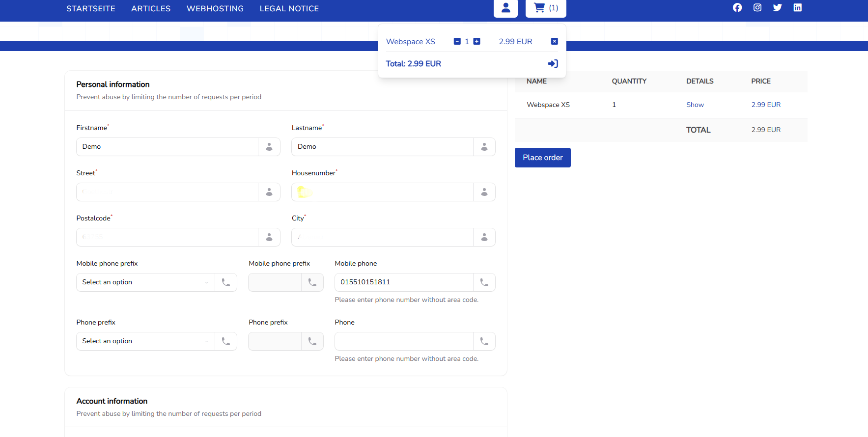The width and height of the screenshot is (868, 437).
Task: Increase Webspace XS quantity with plus
Action: 476,41
